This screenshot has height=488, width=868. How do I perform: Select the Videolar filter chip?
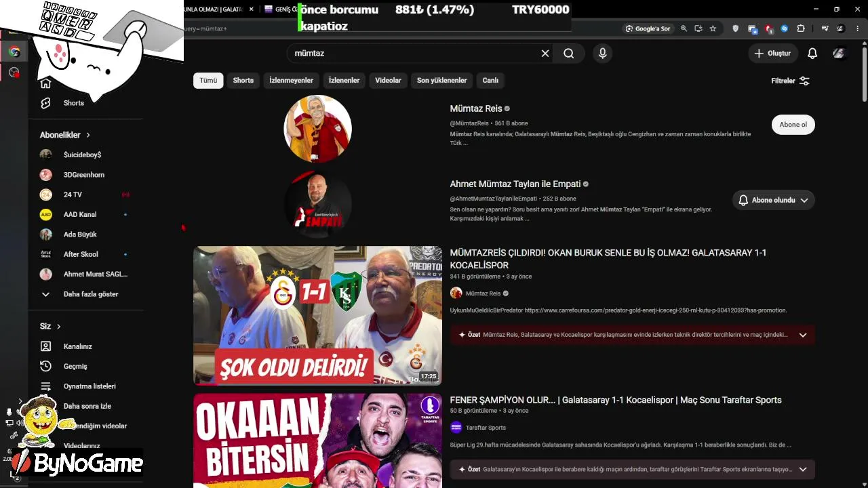tap(389, 80)
